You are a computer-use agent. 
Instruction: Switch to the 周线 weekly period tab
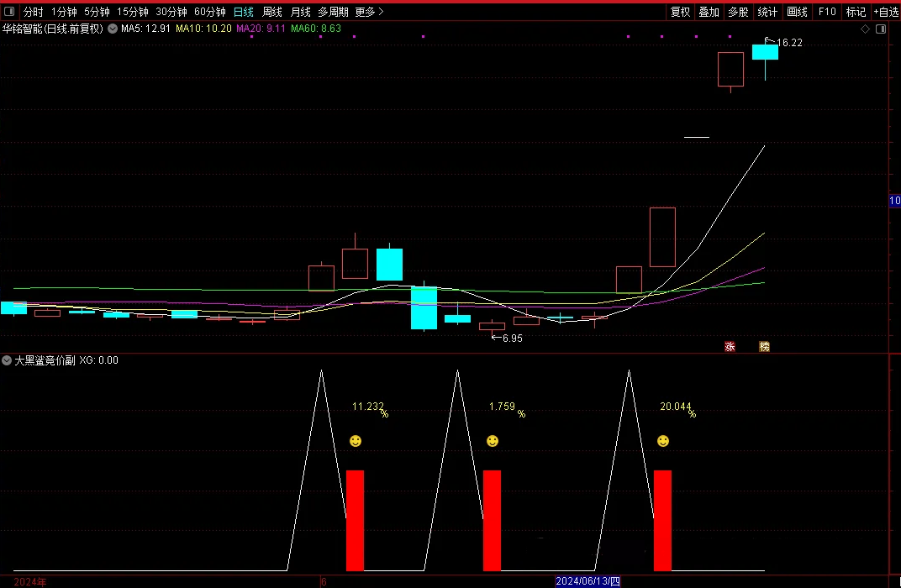coord(272,12)
